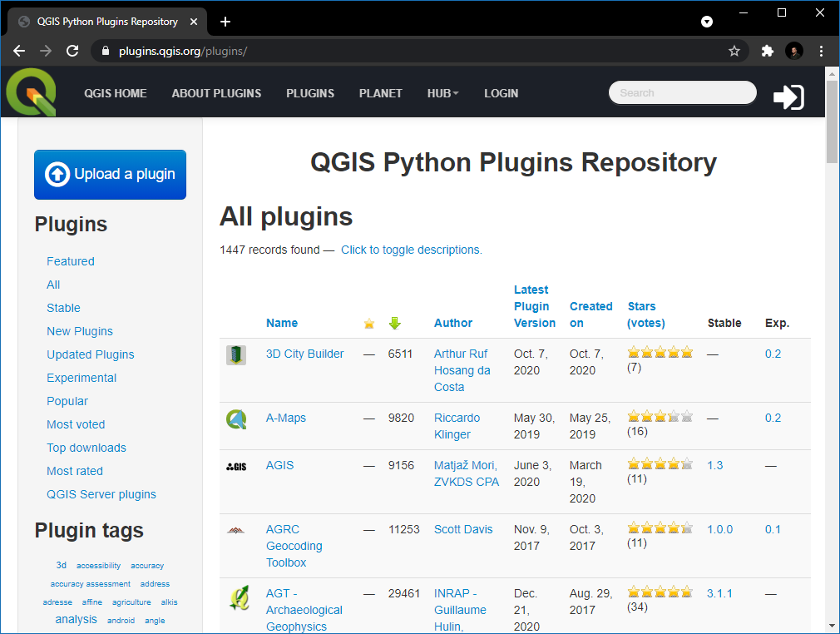The height and width of the screenshot is (634, 840).
Task: Open the Chrome three-dot menu
Action: pos(822,51)
